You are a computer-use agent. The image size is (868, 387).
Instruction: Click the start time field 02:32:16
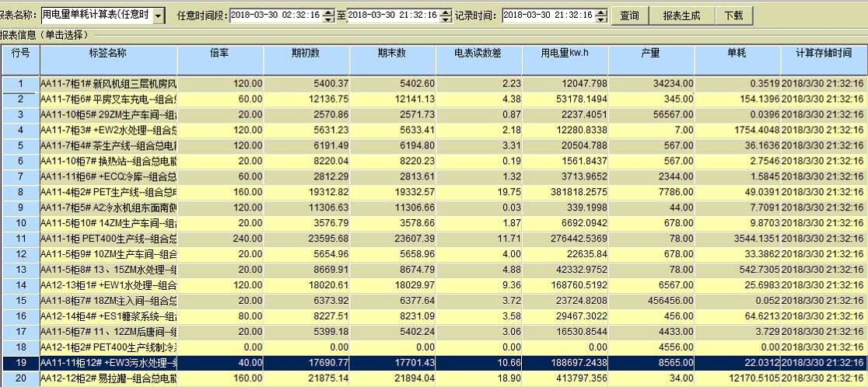(x=275, y=16)
